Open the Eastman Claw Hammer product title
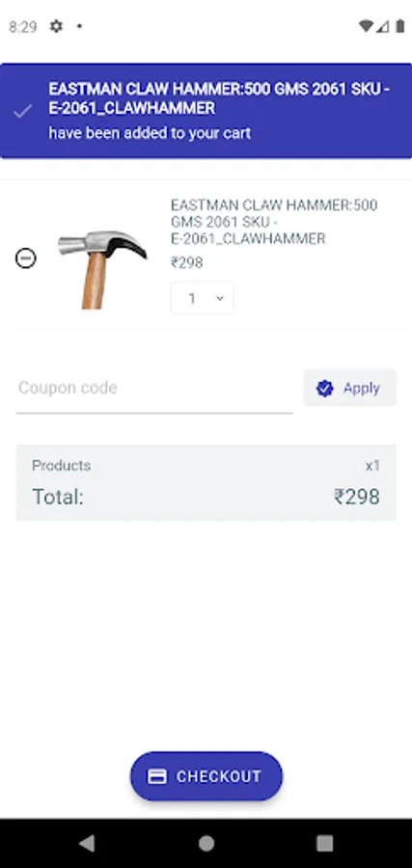This screenshot has width=412, height=868. pos(274,222)
